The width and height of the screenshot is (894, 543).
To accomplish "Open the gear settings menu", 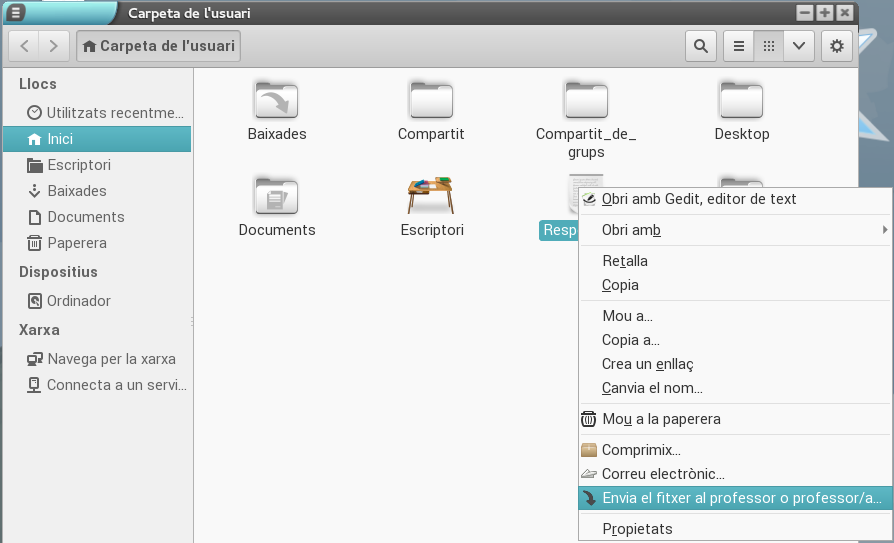I will [x=837, y=46].
